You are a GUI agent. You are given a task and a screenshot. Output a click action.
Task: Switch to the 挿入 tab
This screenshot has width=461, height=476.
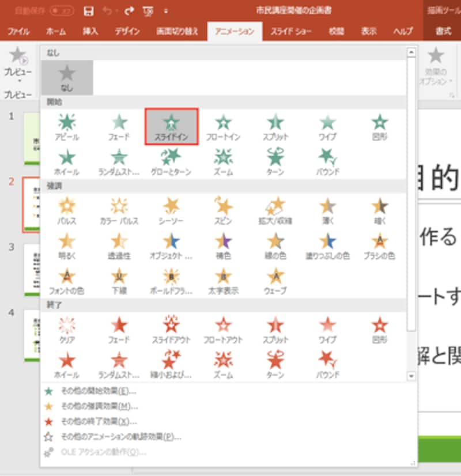(x=90, y=31)
